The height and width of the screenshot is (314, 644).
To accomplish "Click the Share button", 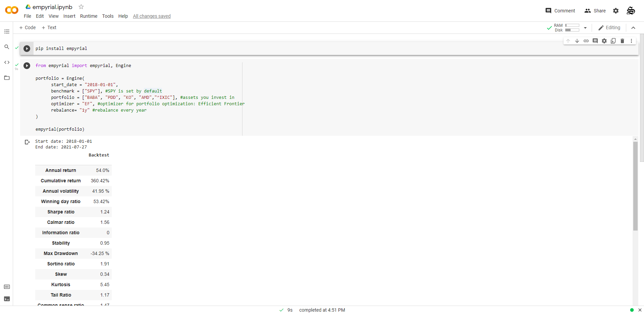I will click(595, 11).
